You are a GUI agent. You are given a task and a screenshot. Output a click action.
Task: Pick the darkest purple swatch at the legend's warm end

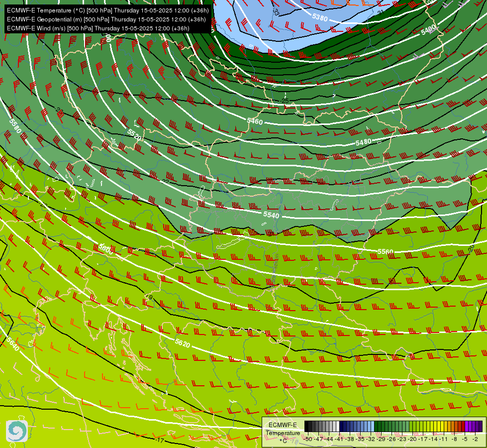click(x=481, y=427)
